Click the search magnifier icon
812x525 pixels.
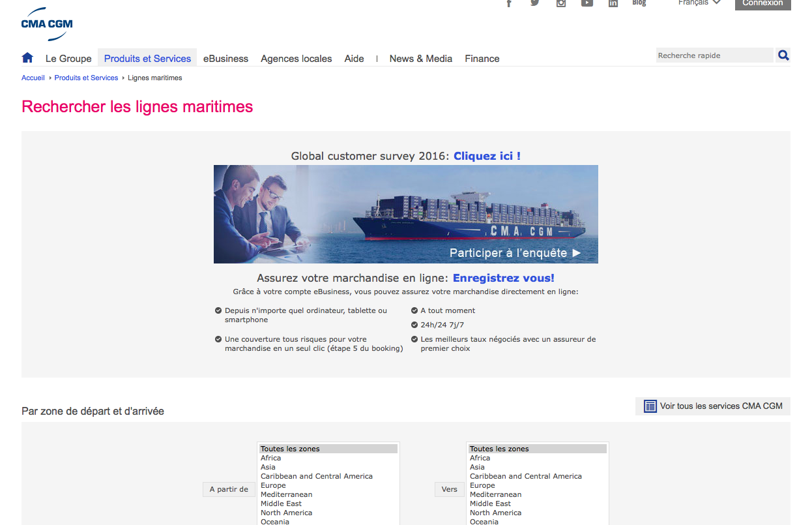pos(783,55)
